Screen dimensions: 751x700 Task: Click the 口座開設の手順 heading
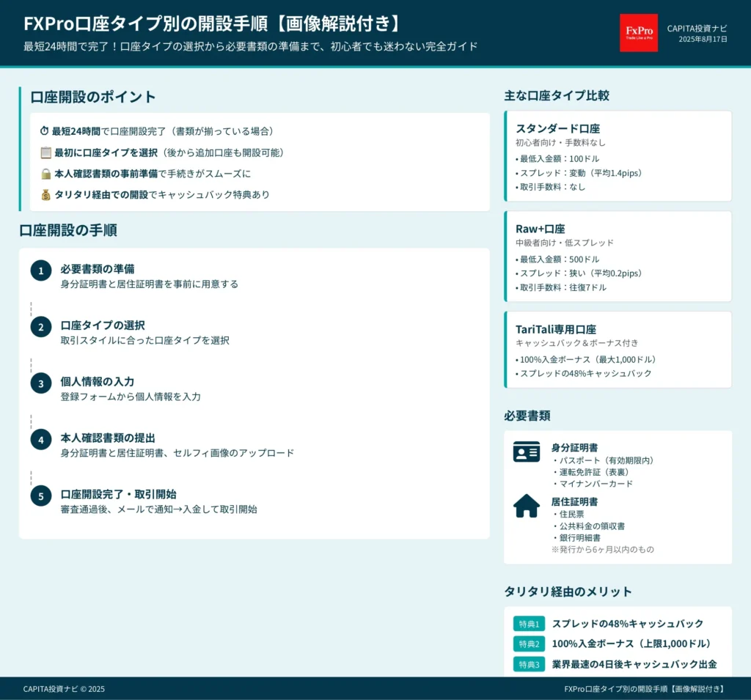click(68, 230)
